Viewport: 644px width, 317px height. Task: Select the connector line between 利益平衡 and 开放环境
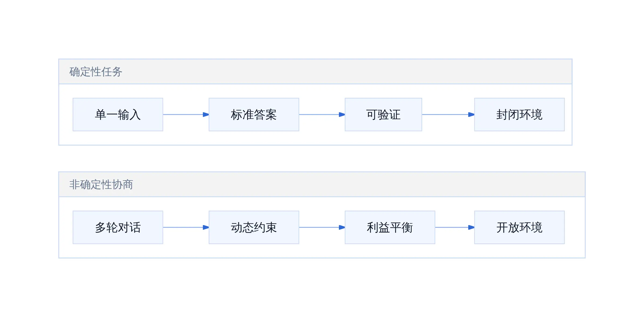(455, 227)
